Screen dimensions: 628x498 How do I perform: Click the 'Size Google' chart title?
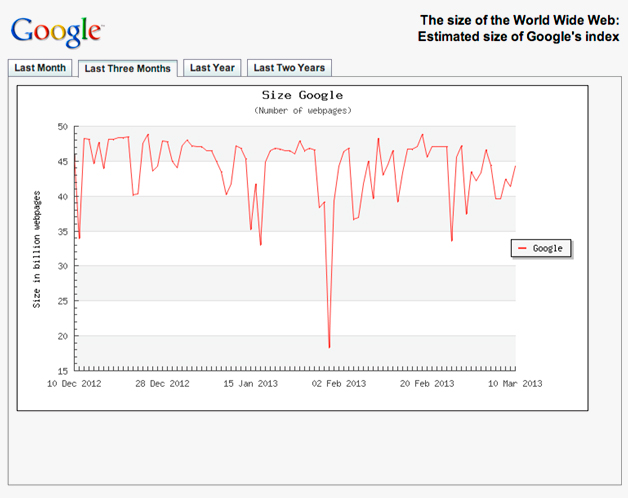click(302, 95)
